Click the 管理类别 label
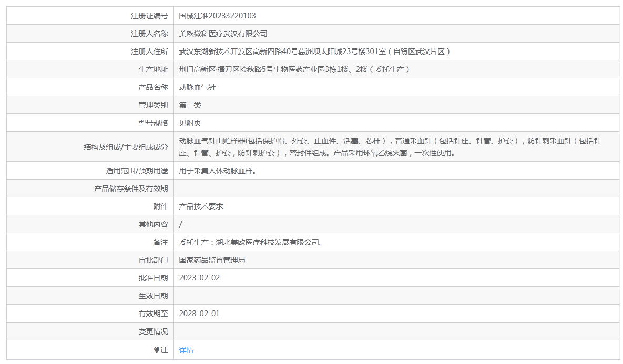 153,105
